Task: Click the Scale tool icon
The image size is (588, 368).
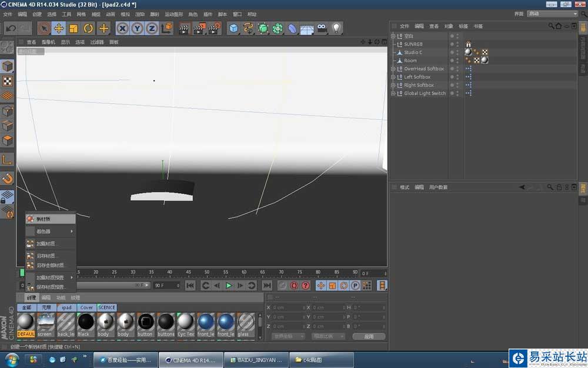Action: pyautogui.click(x=73, y=28)
